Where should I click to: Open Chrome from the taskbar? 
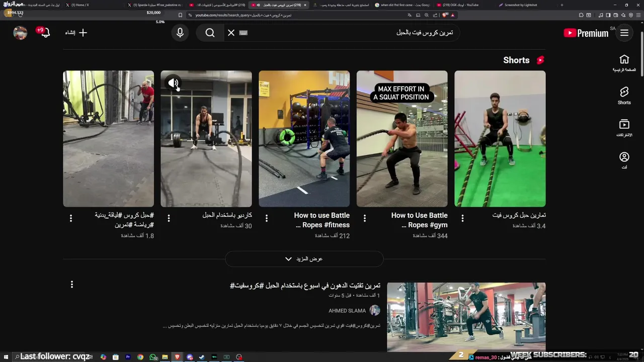(x=140, y=357)
